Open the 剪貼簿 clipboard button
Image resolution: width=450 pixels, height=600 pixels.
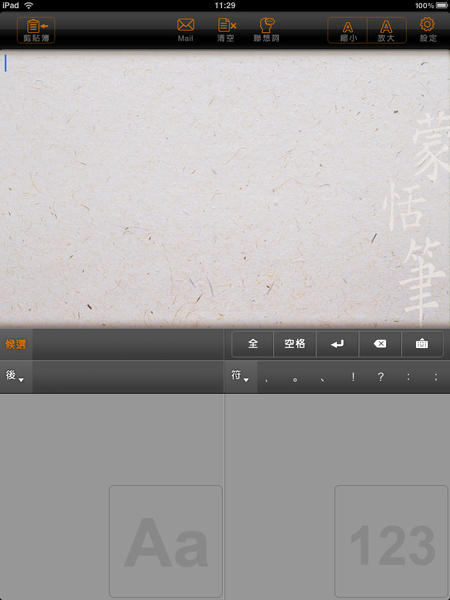coord(36,30)
